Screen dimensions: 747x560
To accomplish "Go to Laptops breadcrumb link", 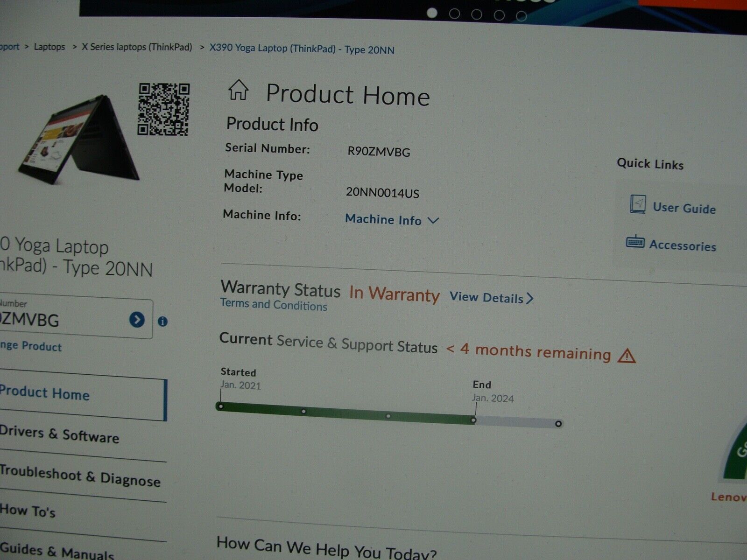I will pos(49,47).
